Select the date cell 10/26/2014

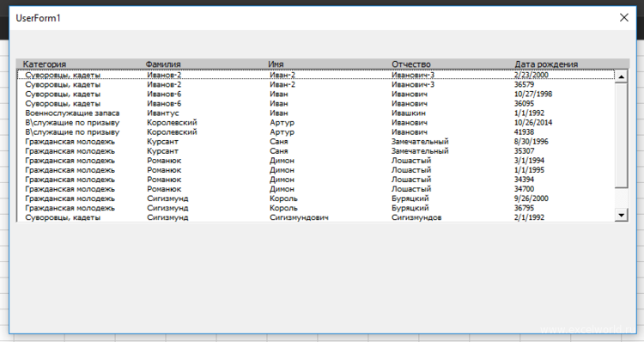click(533, 123)
